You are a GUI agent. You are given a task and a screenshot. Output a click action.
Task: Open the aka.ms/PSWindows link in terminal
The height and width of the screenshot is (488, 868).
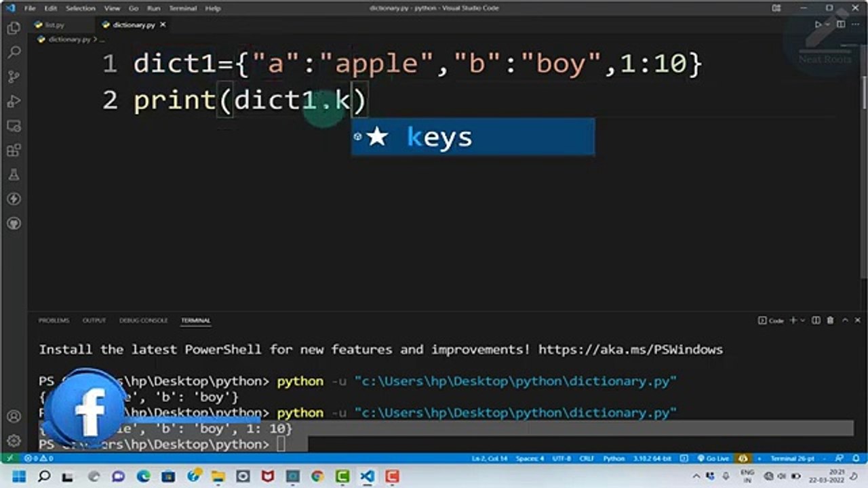(x=631, y=350)
